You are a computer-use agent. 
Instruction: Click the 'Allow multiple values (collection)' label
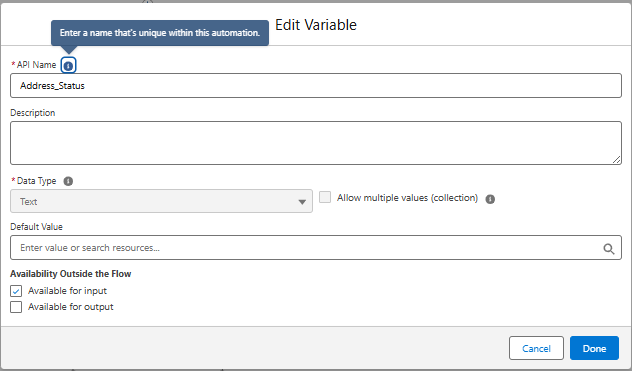[x=407, y=198]
